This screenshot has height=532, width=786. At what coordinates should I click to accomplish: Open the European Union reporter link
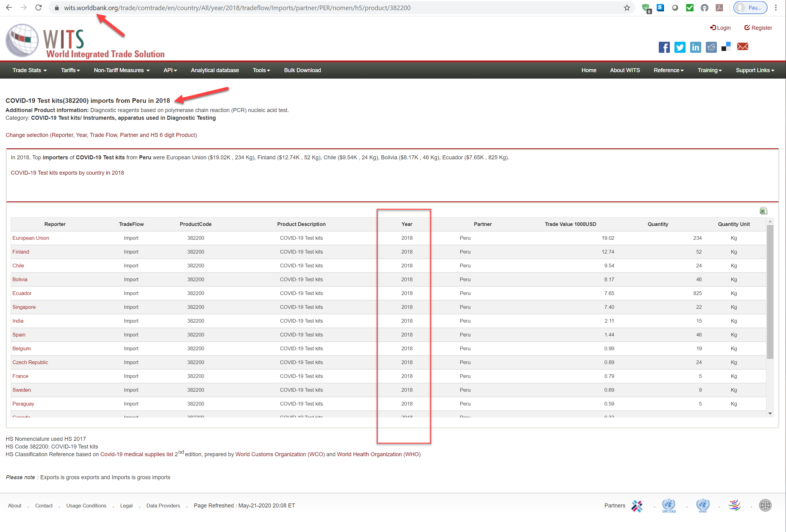tap(31, 238)
